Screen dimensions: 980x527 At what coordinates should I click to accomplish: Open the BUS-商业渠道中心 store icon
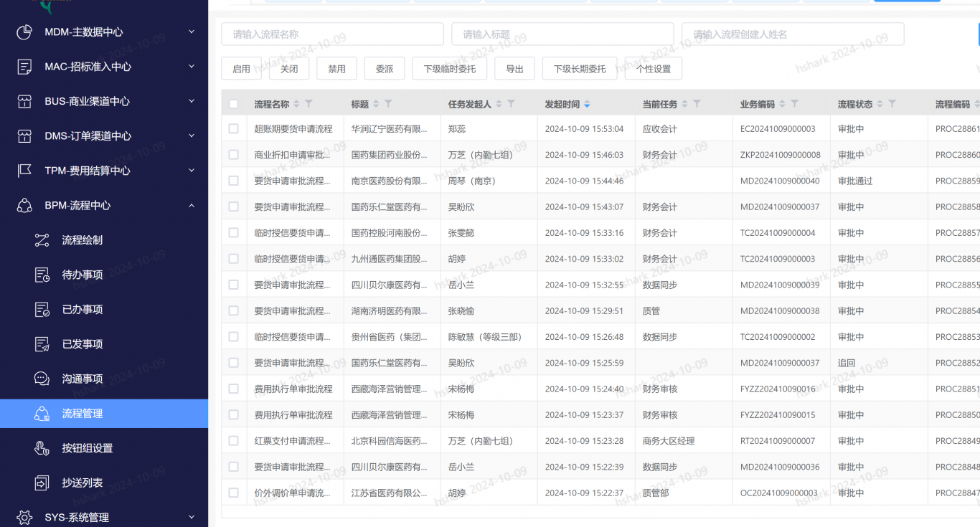coord(24,101)
